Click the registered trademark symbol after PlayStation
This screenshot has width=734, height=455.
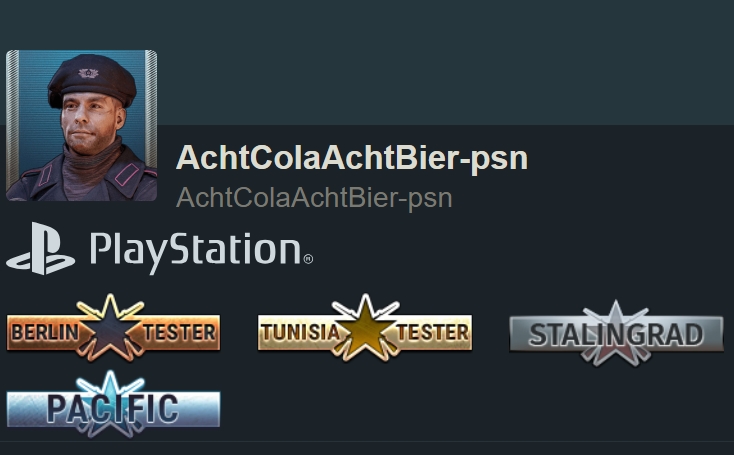308,259
